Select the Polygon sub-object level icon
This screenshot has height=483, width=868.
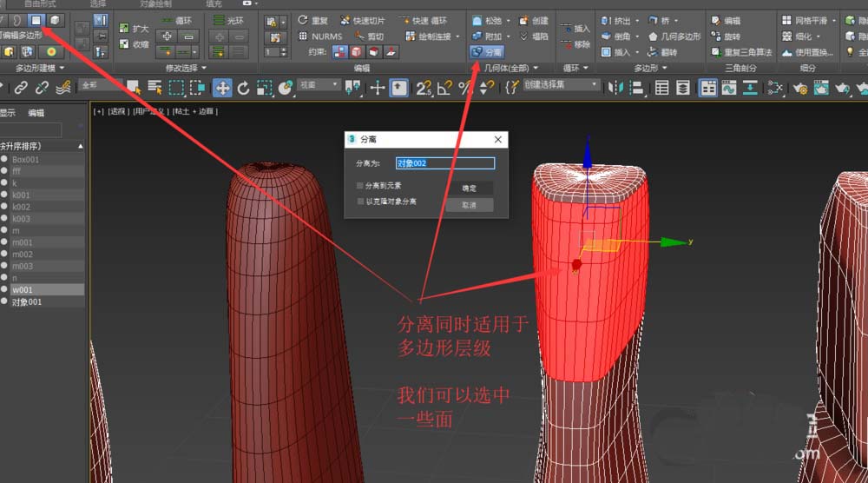[36, 21]
